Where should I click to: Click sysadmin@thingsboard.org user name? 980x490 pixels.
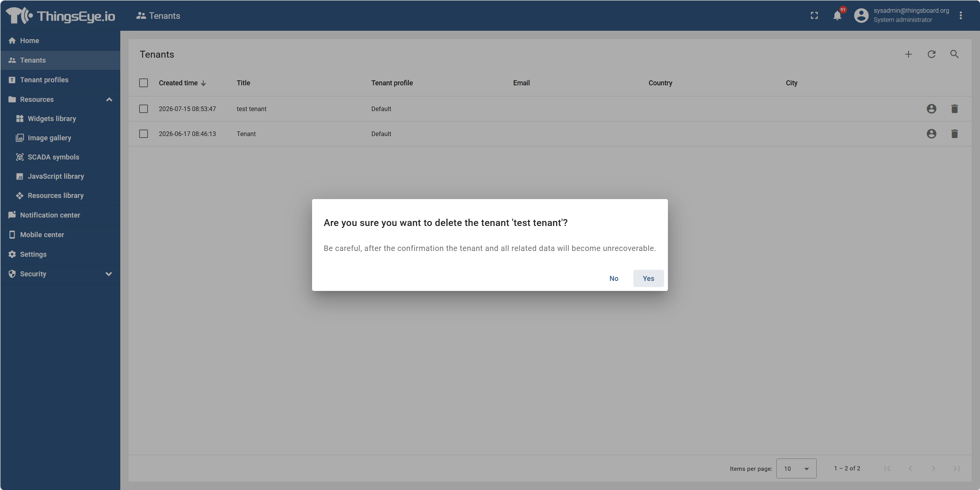pyautogui.click(x=911, y=11)
